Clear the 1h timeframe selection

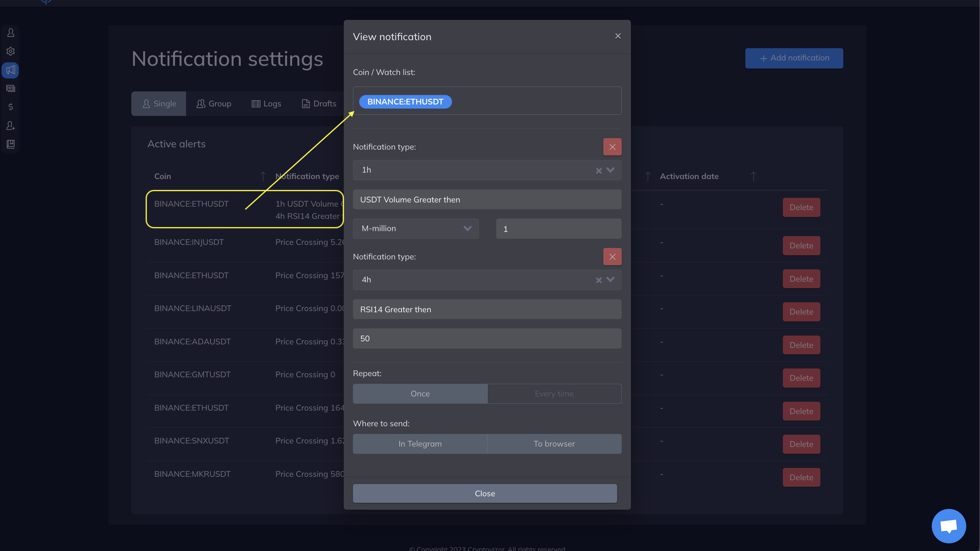(x=599, y=171)
